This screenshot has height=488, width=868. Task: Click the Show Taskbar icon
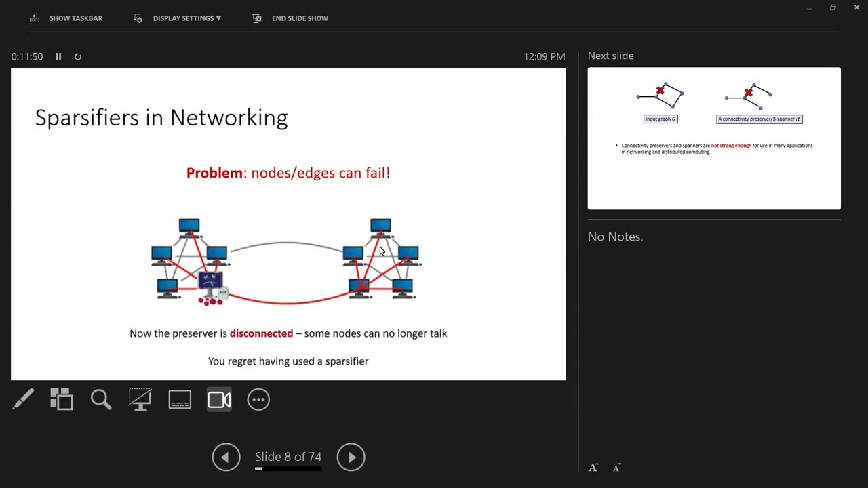click(x=35, y=18)
